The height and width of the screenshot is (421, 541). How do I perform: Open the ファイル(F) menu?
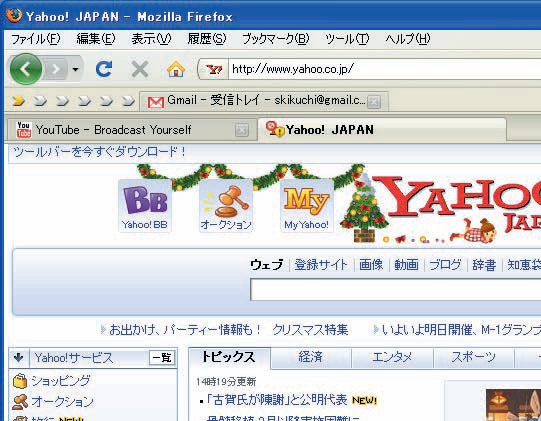36,39
